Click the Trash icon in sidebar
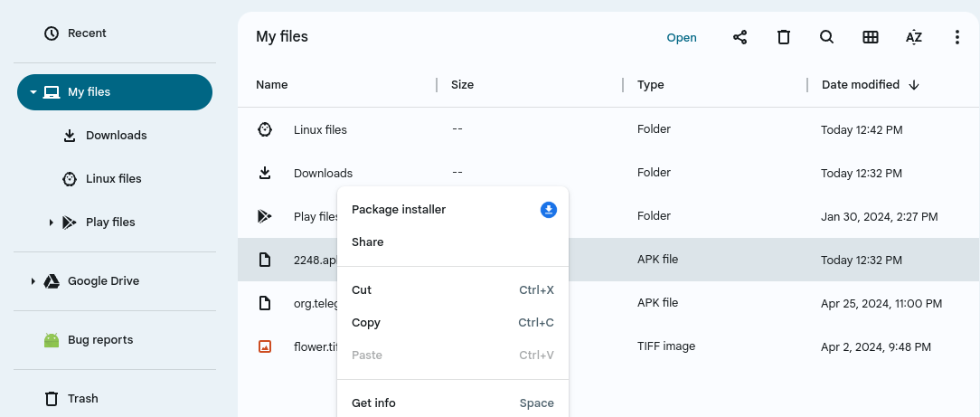This screenshot has width=980, height=417. (52, 399)
